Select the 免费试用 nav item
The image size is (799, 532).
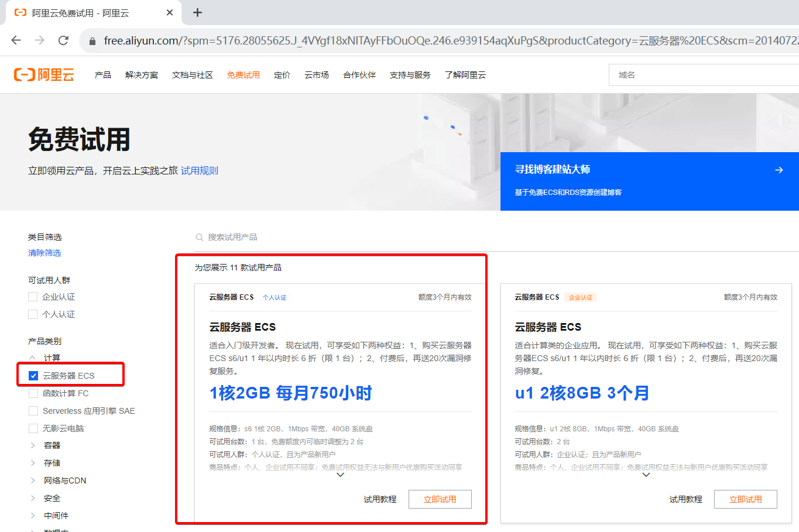pos(244,75)
